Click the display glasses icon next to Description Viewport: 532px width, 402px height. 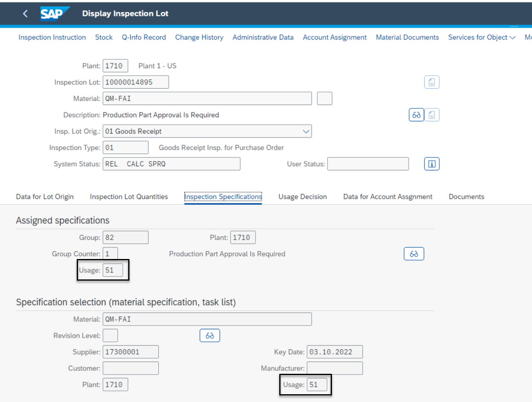click(416, 115)
